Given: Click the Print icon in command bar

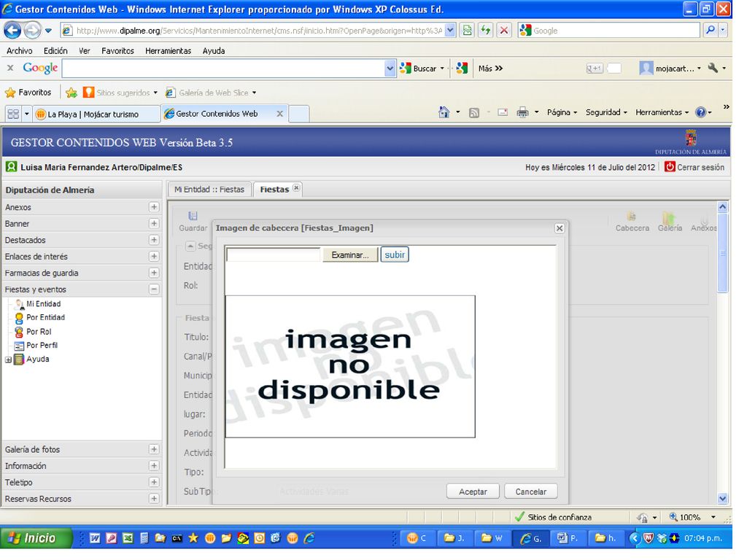Looking at the screenshot, I should pyautogui.click(x=522, y=112).
